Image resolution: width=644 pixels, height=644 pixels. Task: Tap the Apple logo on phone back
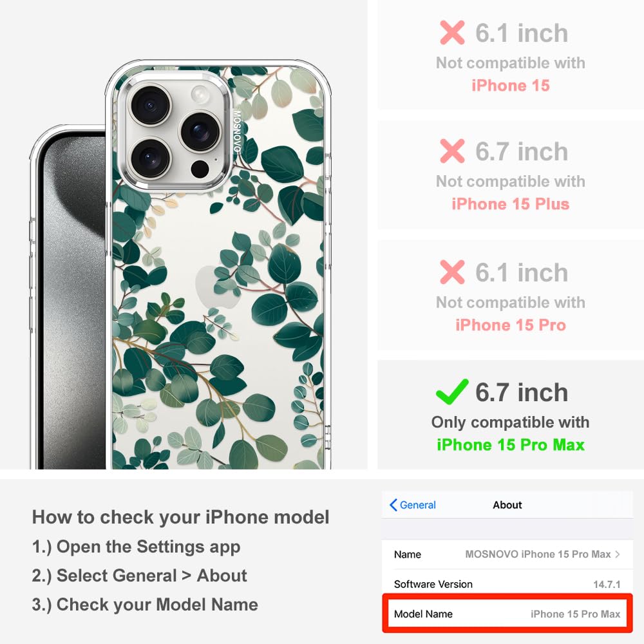217,287
